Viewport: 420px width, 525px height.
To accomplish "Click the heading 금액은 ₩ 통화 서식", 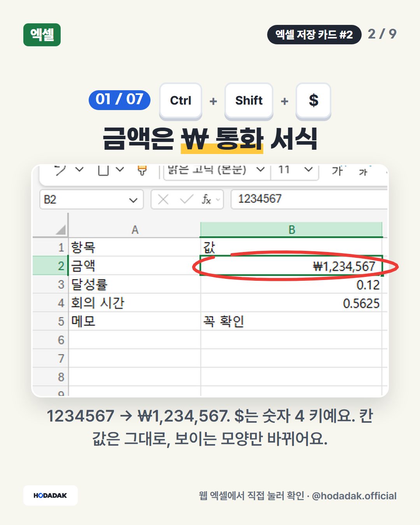I will pyautogui.click(x=210, y=138).
